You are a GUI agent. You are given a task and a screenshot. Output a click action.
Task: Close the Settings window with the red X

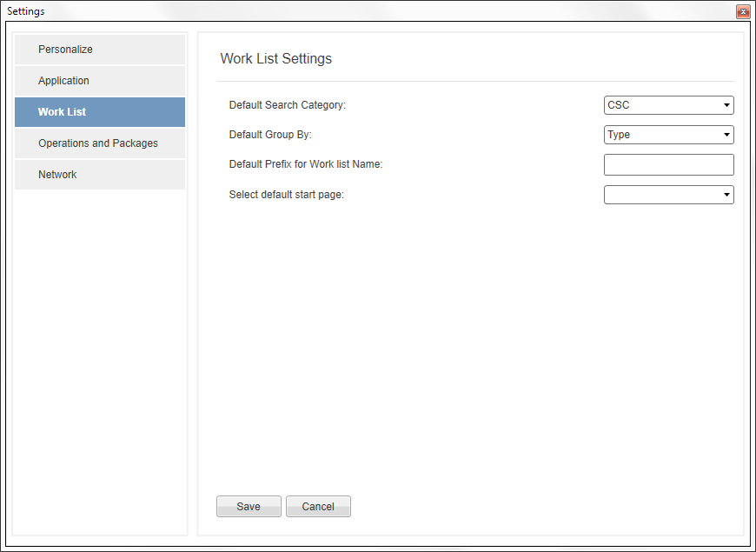(x=743, y=11)
